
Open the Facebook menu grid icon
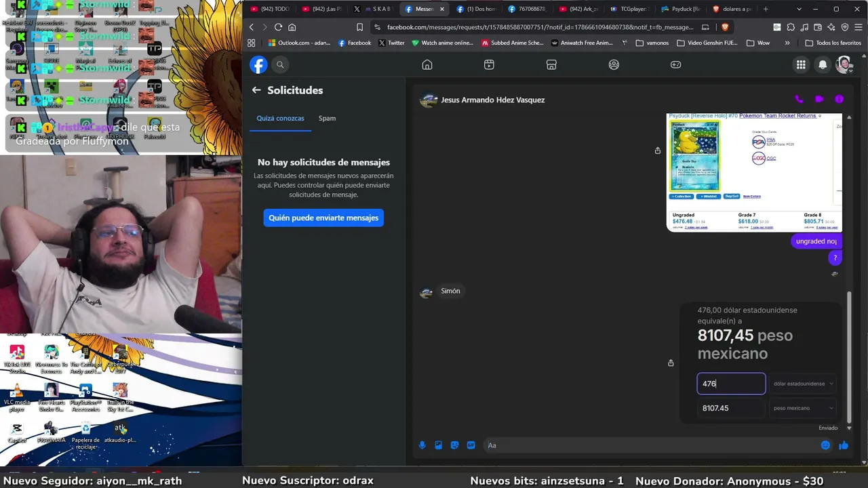point(801,64)
